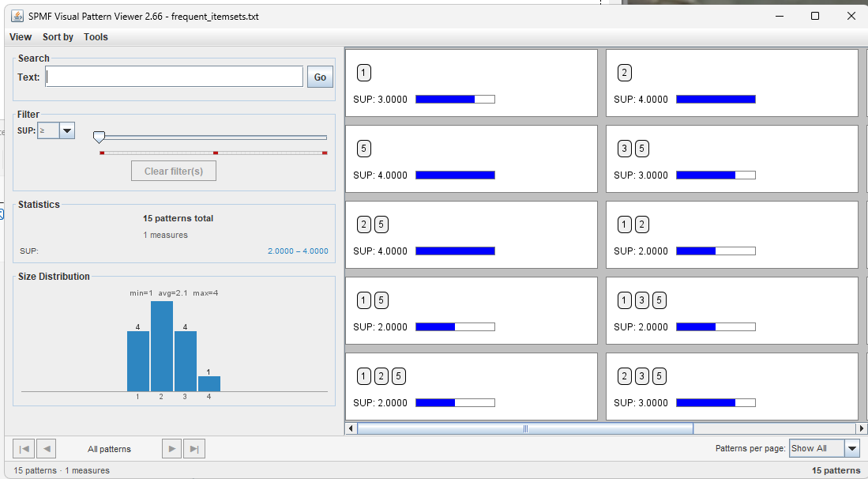Screen dimensions: 868x479
Task: Click item 1 in the 1 5 pattern
Action: pos(363,300)
